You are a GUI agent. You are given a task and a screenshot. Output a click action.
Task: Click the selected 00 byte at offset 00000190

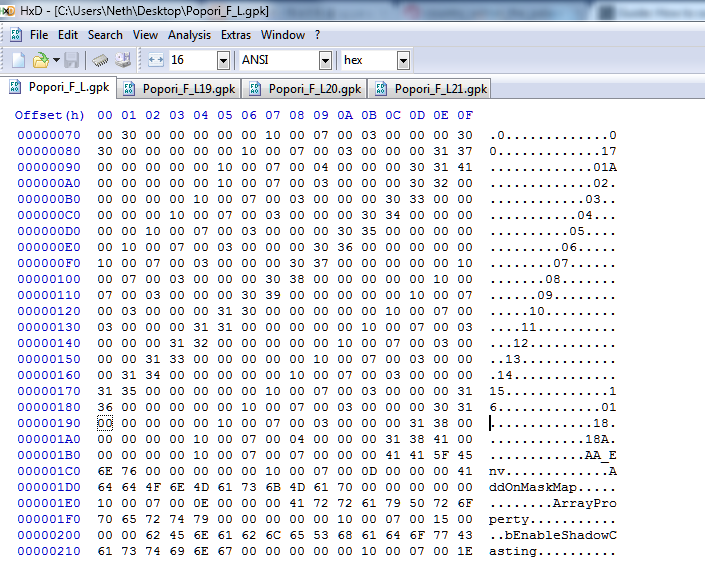(x=105, y=424)
